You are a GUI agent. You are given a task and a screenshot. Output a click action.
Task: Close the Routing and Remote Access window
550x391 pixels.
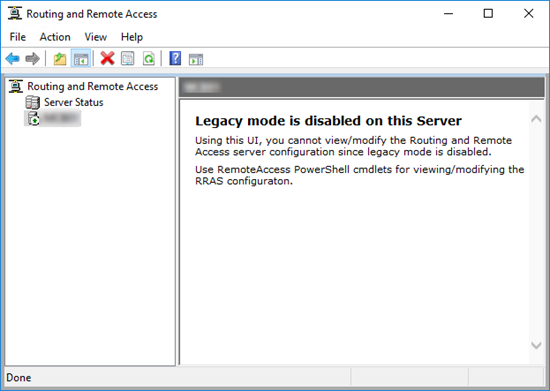[x=529, y=14]
